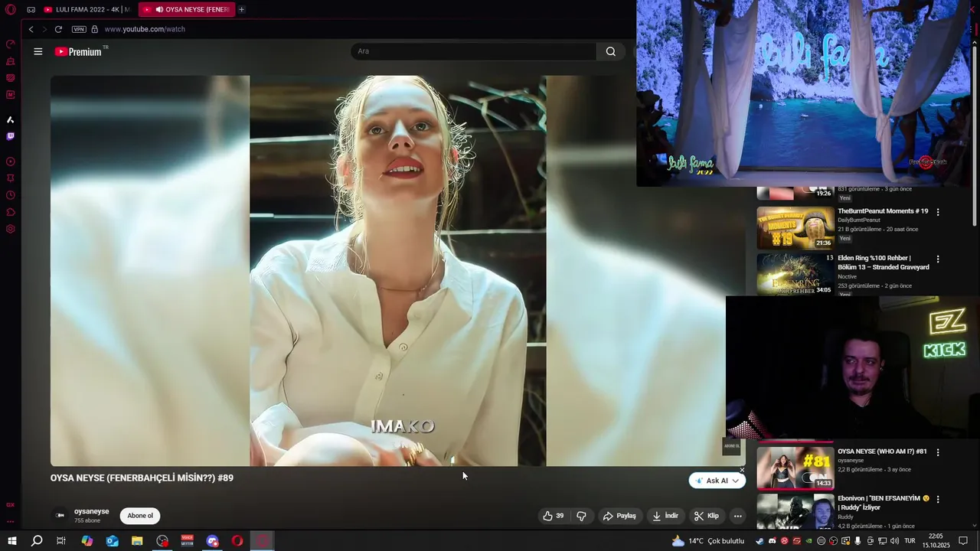Open Opera settings gear in sidebar

(11, 229)
